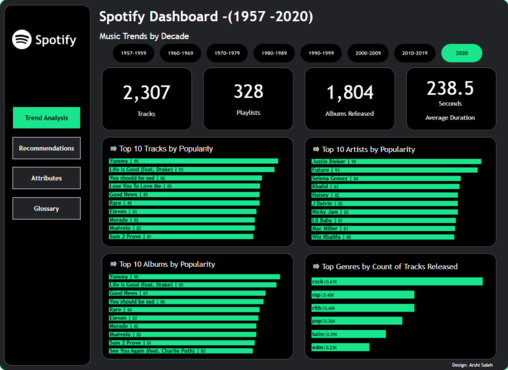Select the Justin Bieber artist bar
The height and width of the screenshot is (370, 508).
[396, 161]
